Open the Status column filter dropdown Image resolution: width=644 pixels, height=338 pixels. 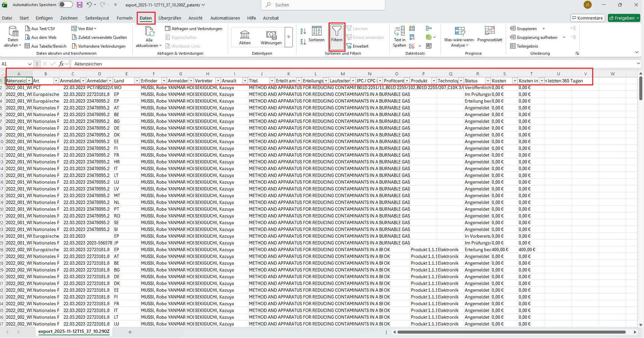(x=488, y=81)
